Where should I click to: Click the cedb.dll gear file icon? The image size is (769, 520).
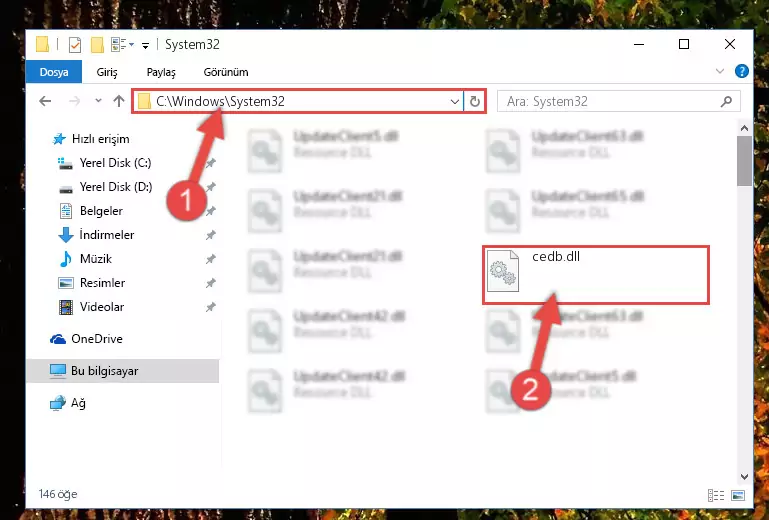[503, 271]
